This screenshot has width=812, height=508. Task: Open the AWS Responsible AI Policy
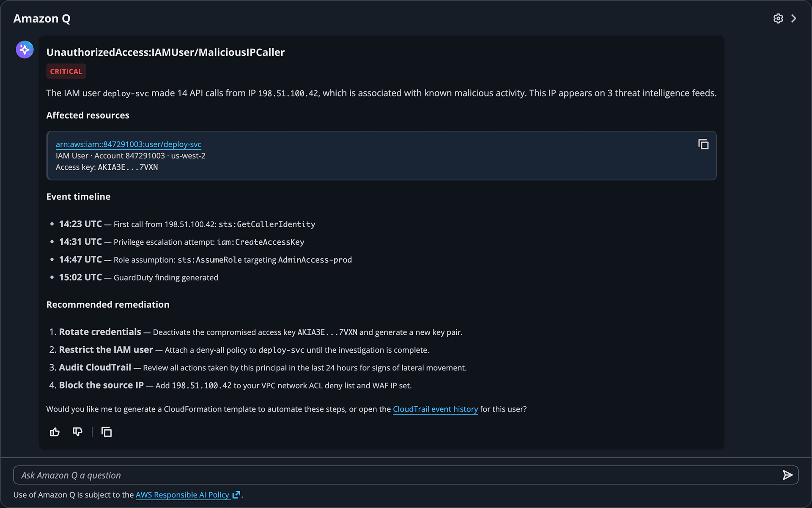tap(183, 494)
